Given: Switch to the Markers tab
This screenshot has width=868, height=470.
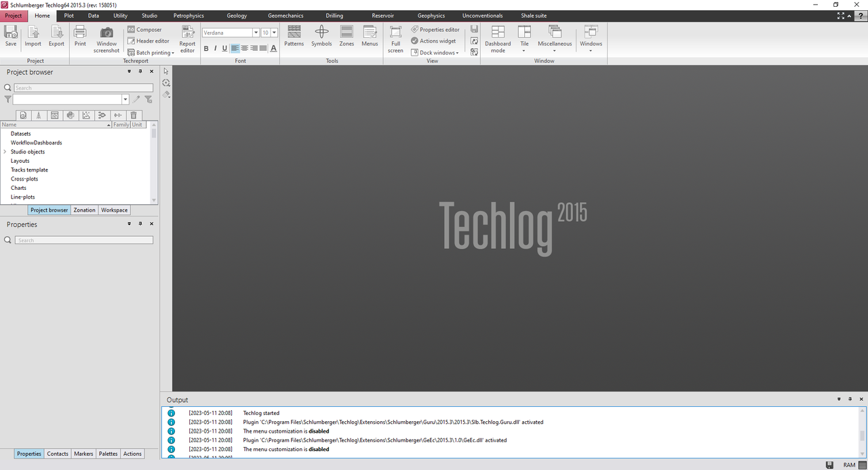Looking at the screenshot, I should coord(83,454).
